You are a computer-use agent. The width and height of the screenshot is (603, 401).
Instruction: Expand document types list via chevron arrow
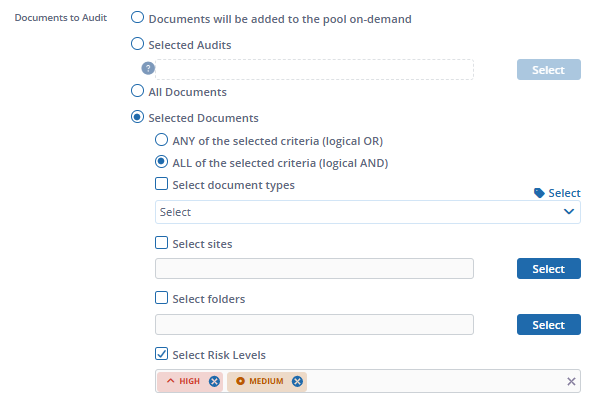pos(569,212)
